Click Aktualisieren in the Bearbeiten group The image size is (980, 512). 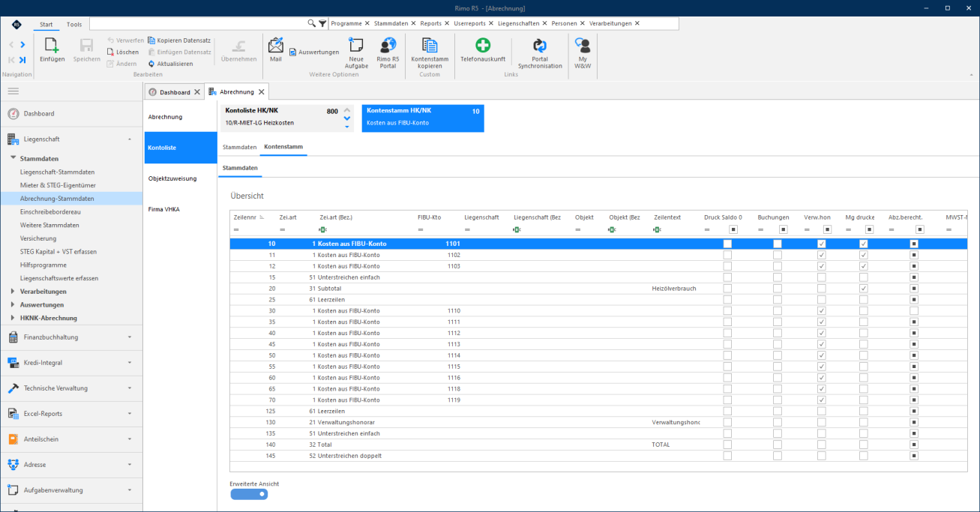coord(170,64)
